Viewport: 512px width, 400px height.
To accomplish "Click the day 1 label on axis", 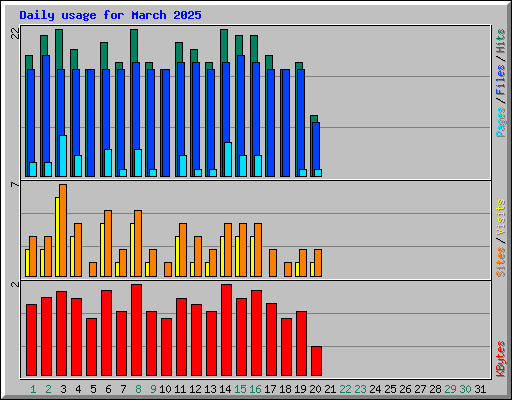I will [33, 389].
